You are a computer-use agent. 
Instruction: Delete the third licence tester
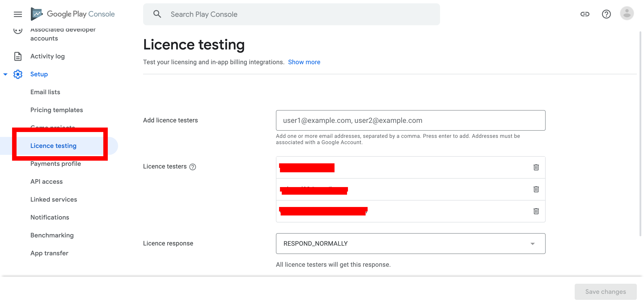pyautogui.click(x=536, y=211)
